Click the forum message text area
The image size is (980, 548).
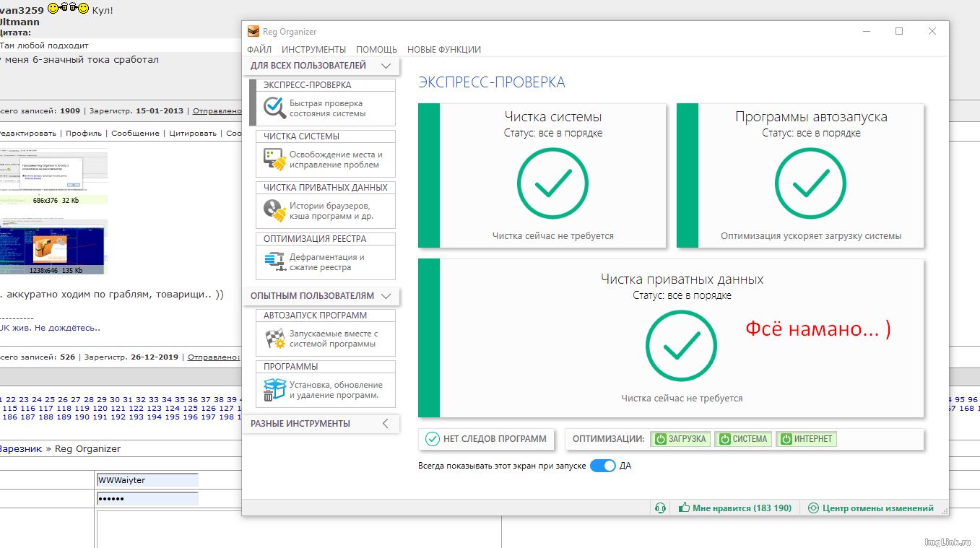tap(298, 529)
